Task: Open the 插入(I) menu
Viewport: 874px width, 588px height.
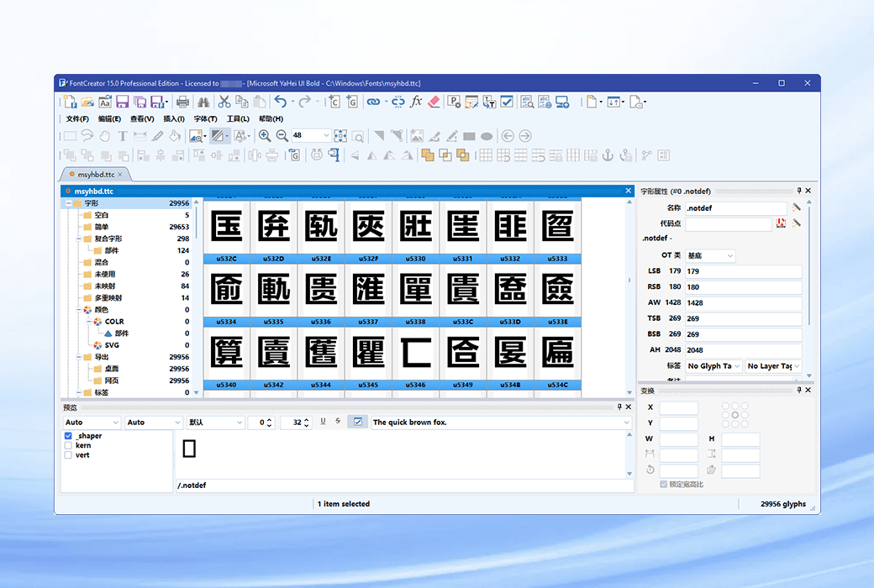Action: point(174,118)
